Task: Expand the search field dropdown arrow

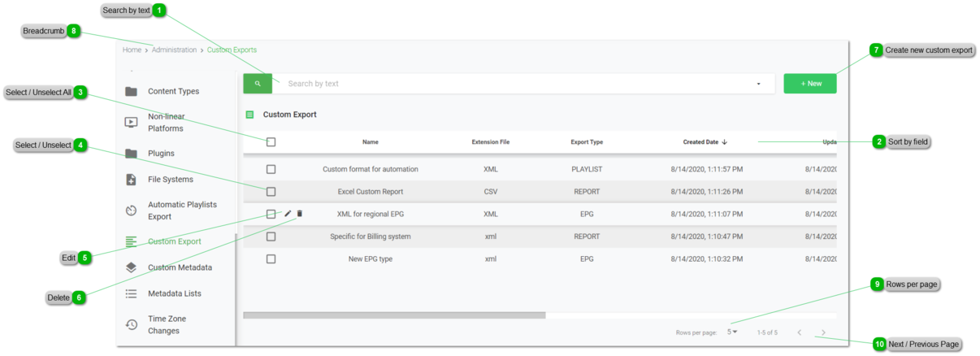Action: point(759,84)
